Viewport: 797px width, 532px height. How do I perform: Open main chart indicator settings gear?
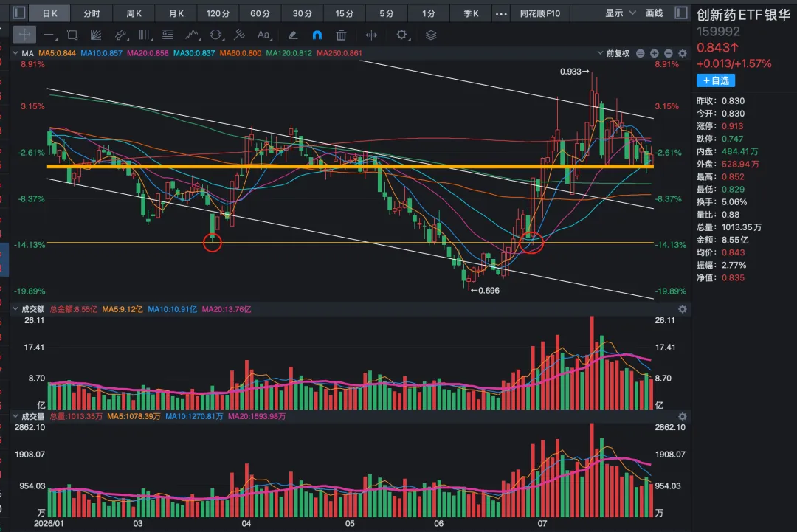click(x=683, y=53)
